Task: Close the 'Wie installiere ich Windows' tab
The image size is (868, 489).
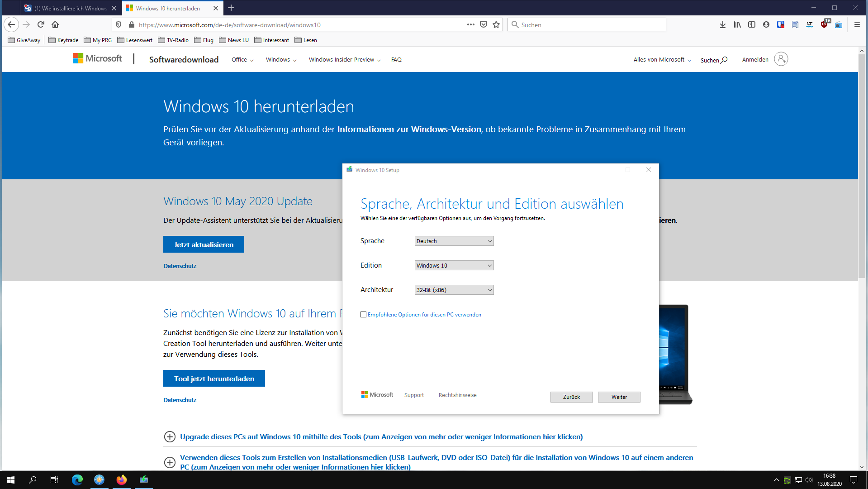Action: 114,8
